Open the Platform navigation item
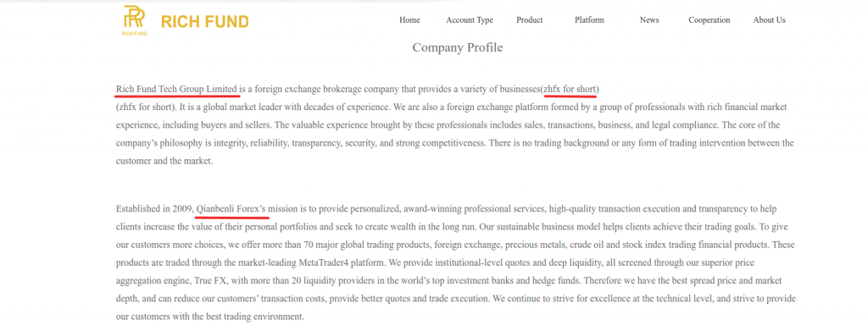The height and width of the screenshot is (331, 868). tap(589, 19)
